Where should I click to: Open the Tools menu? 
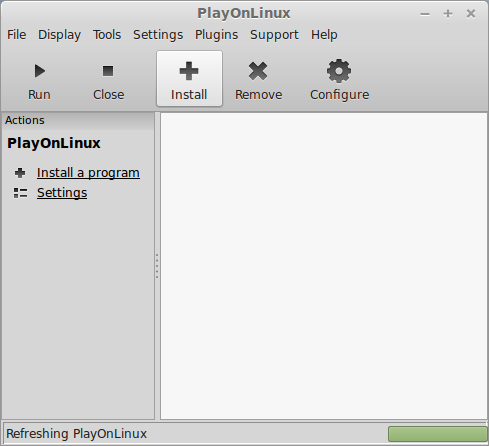pyautogui.click(x=107, y=35)
